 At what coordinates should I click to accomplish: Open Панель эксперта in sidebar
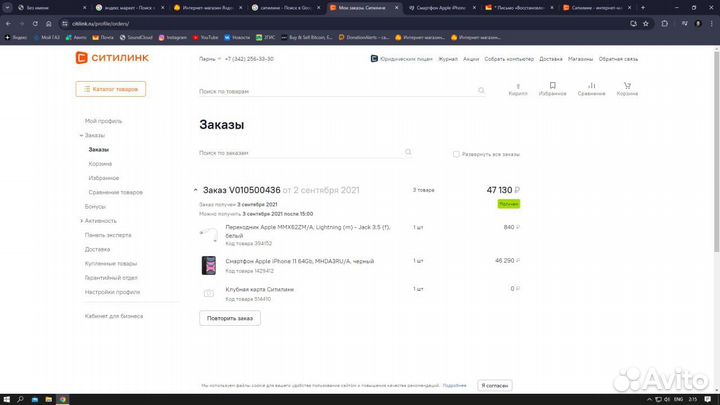tap(108, 235)
